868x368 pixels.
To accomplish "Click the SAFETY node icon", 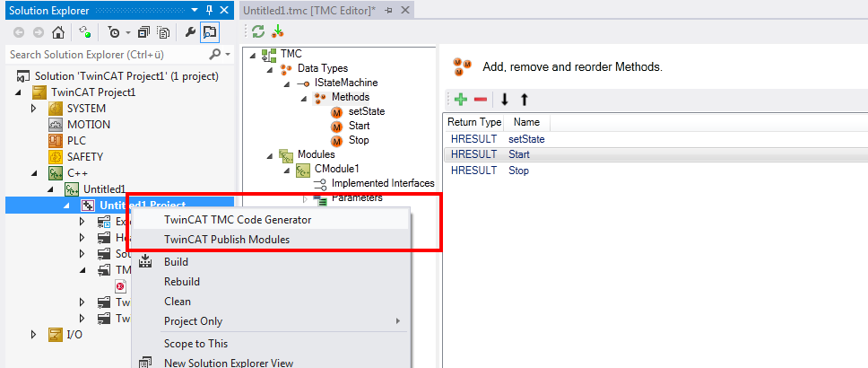I will click(x=56, y=157).
